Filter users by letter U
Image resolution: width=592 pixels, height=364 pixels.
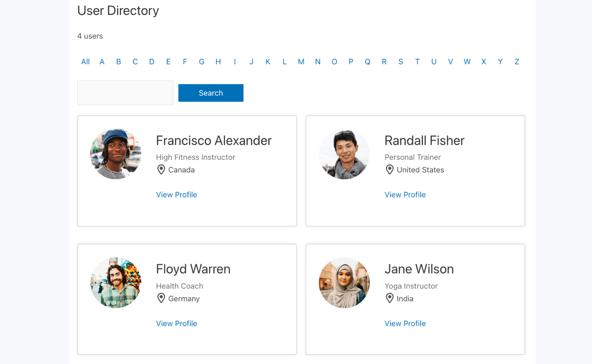(x=434, y=62)
